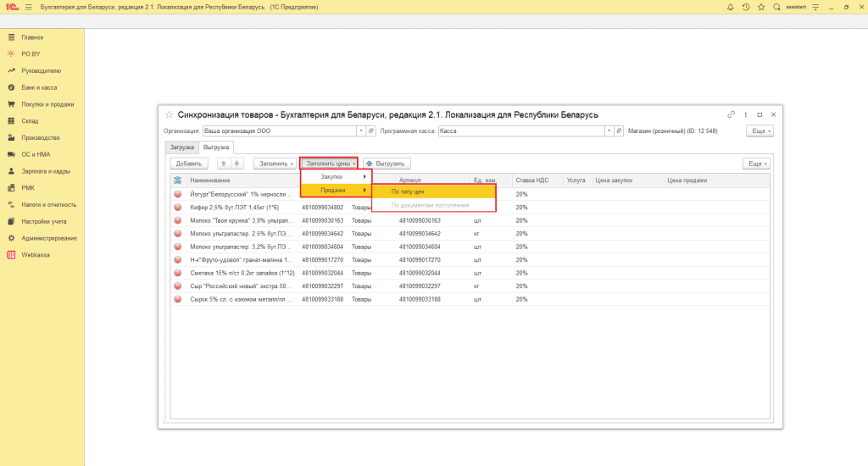Open Руководителю section chart icon
This screenshot has height=466, width=868.
click(x=11, y=71)
